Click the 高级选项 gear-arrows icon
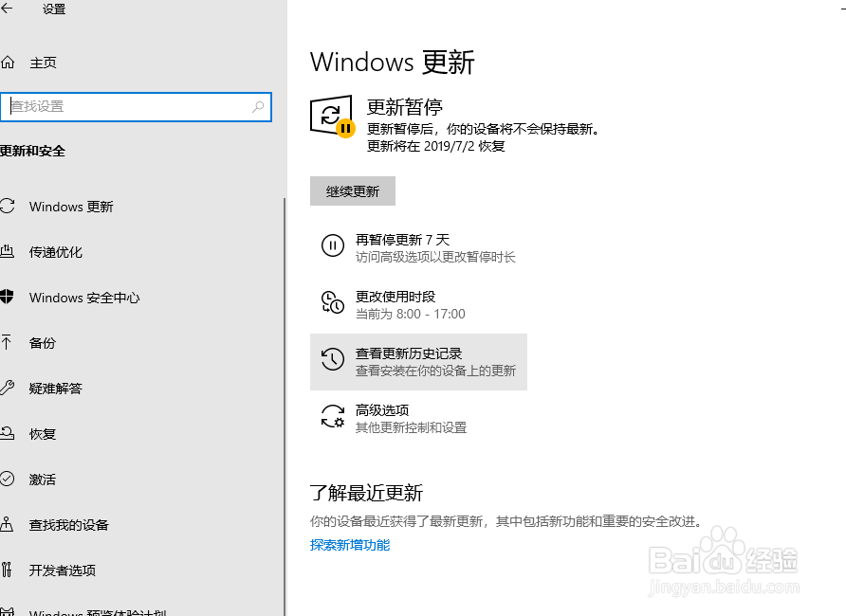Viewport: 846px width, 616px height. pyautogui.click(x=333, y=417)
